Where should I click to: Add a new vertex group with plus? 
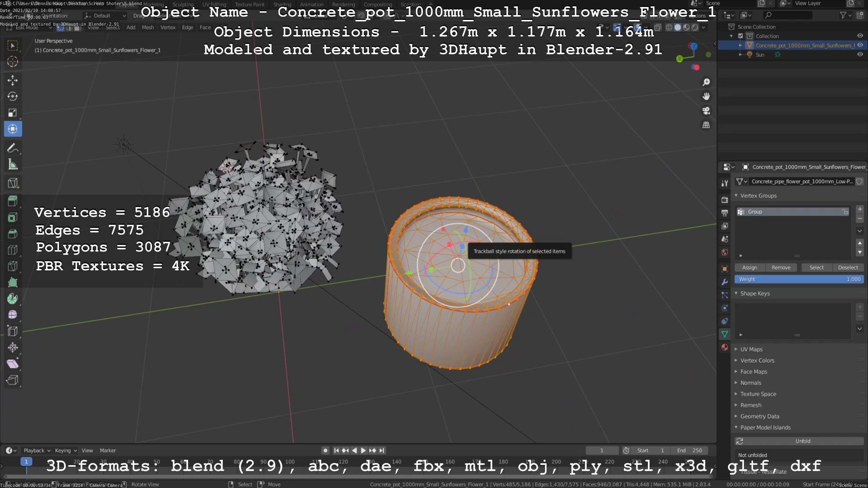point(860,209)
